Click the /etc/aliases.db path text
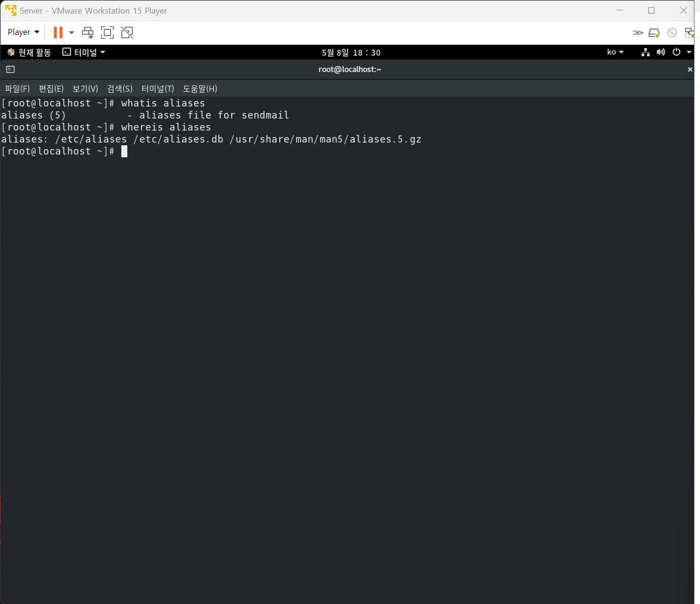 (x=178, y=139)
